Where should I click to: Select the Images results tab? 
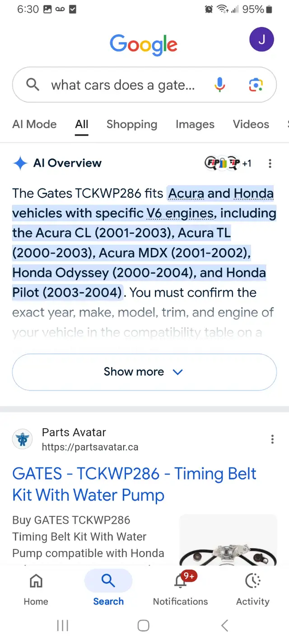click(195, 124)
